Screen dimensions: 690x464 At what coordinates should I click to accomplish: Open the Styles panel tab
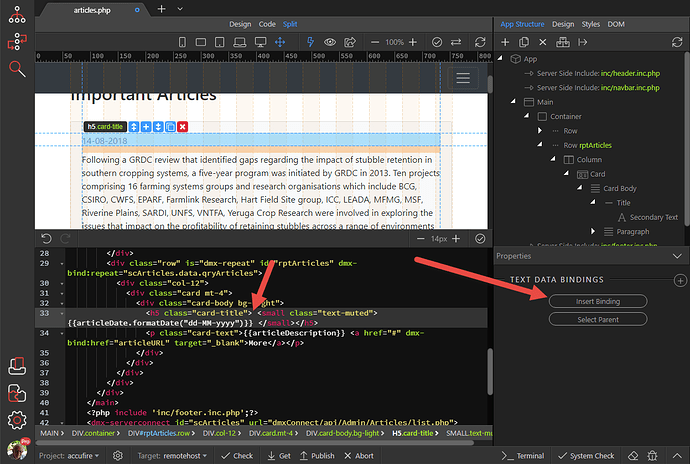coord(591,23)
